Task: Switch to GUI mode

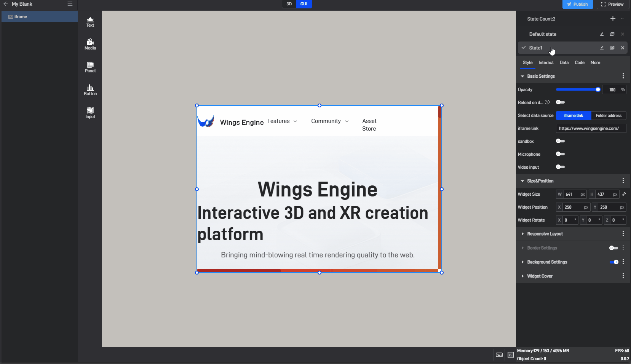Action: click(304, 4)
